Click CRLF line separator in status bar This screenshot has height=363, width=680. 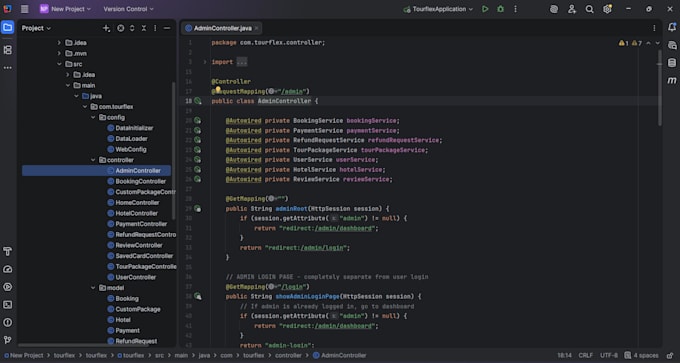tap(585, 356)
